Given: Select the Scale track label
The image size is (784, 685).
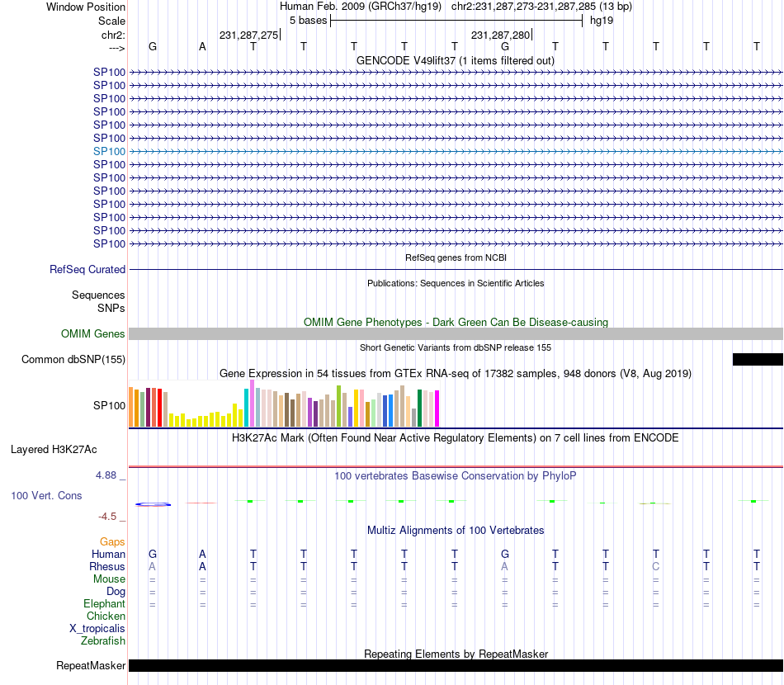Looking at the screenshot, I should coord(111,21).
